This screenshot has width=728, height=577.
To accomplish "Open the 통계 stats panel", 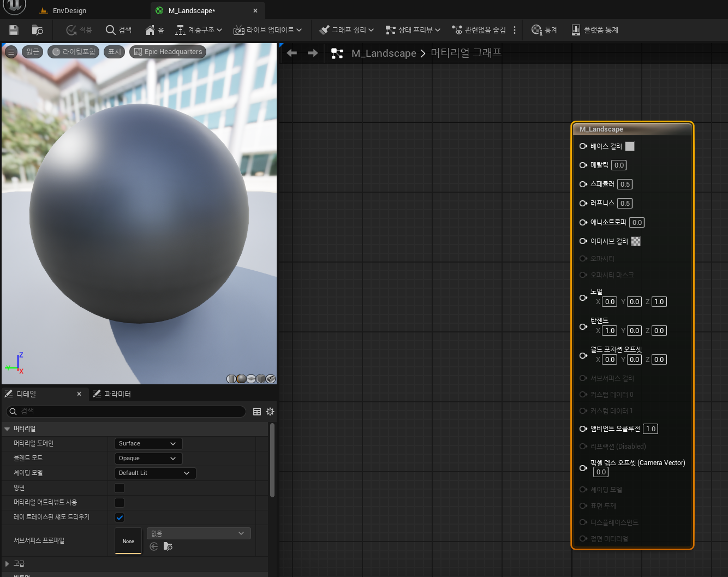I will tap(545, 30).
